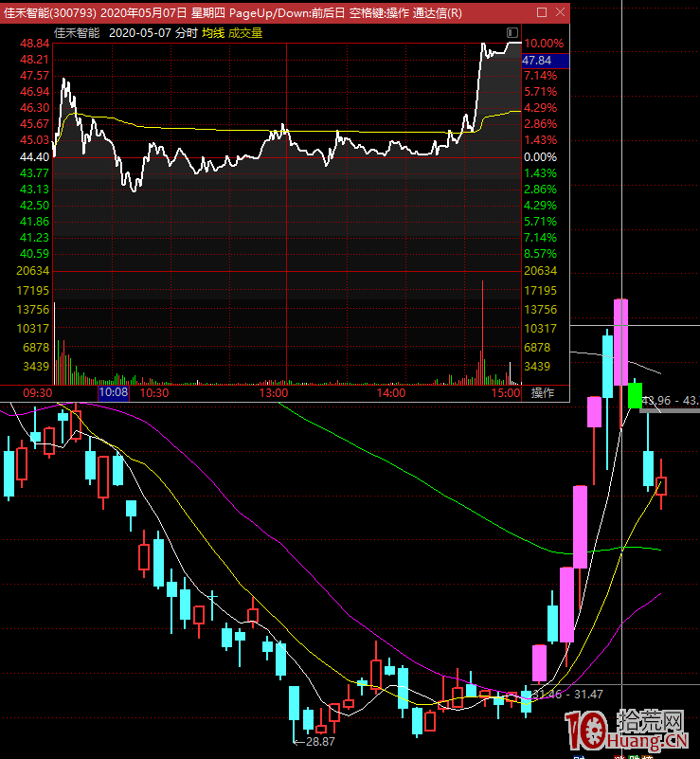Click the 44.40 previous close price label
Image resolution: width=700 pixels, height=759 pixels.
(x=34, y=156)
